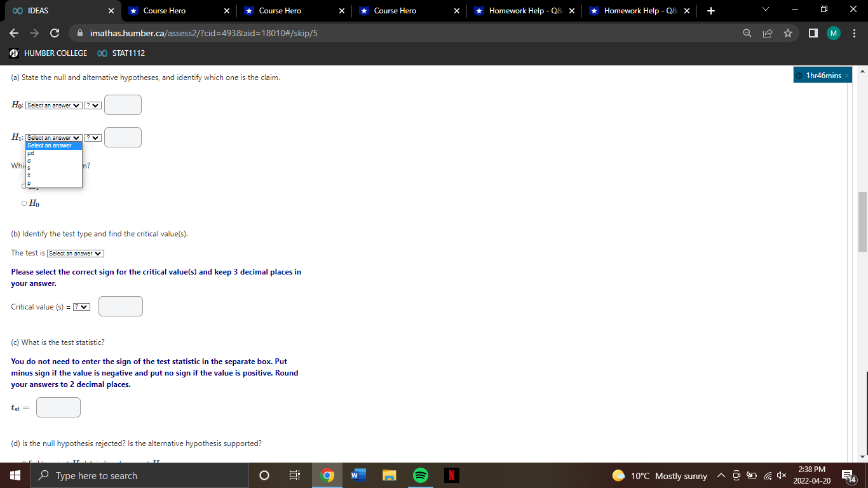Image resolution: width=868 pixels, height=488 pixels.
Task: Close the IDEAS tab
Action: (111, 11)
